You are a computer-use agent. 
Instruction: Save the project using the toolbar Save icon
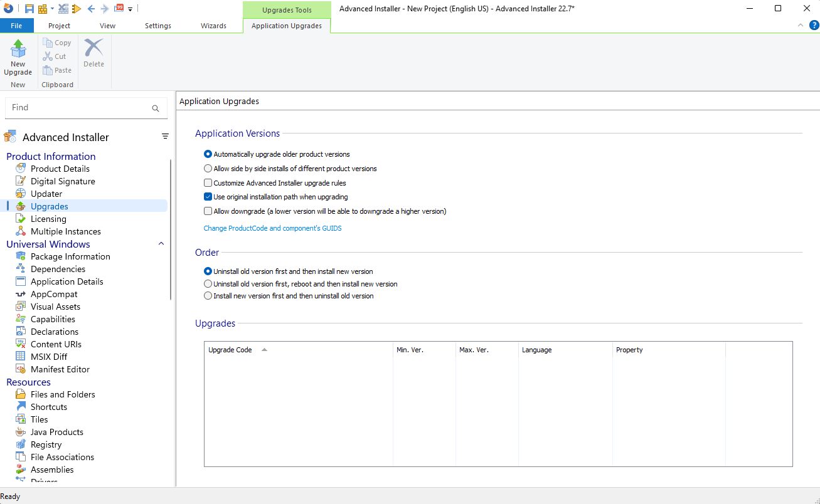[x=29, y=8]
